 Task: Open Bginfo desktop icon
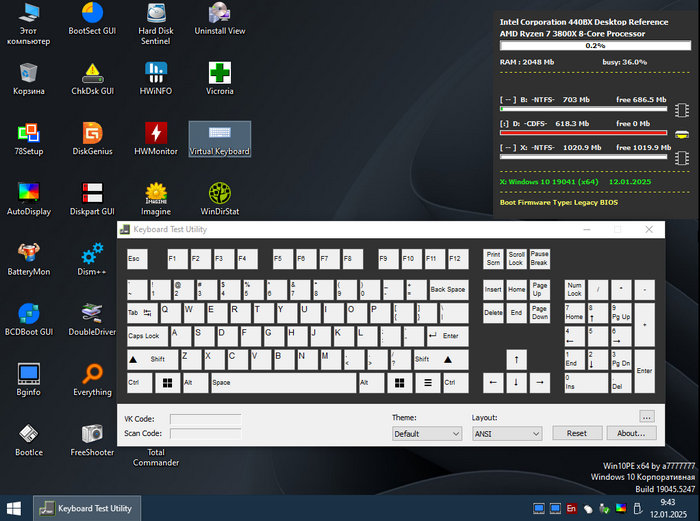tap(29, 380)
